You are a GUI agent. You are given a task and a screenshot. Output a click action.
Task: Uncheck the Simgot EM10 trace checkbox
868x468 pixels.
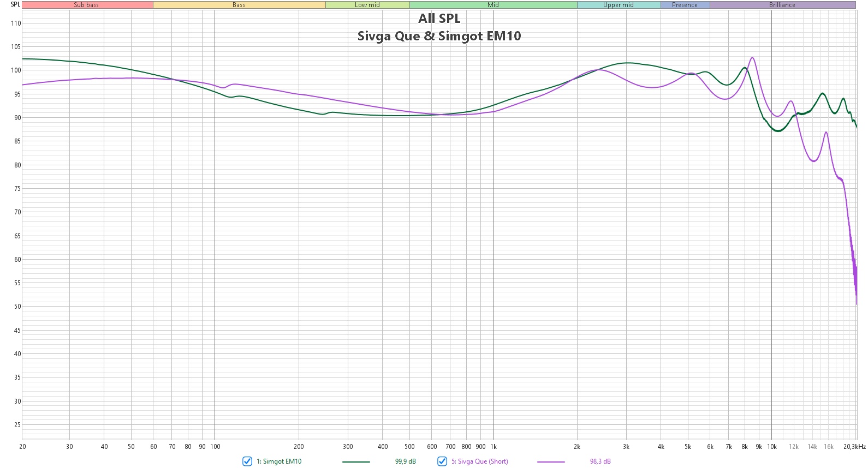click(247, 461)
